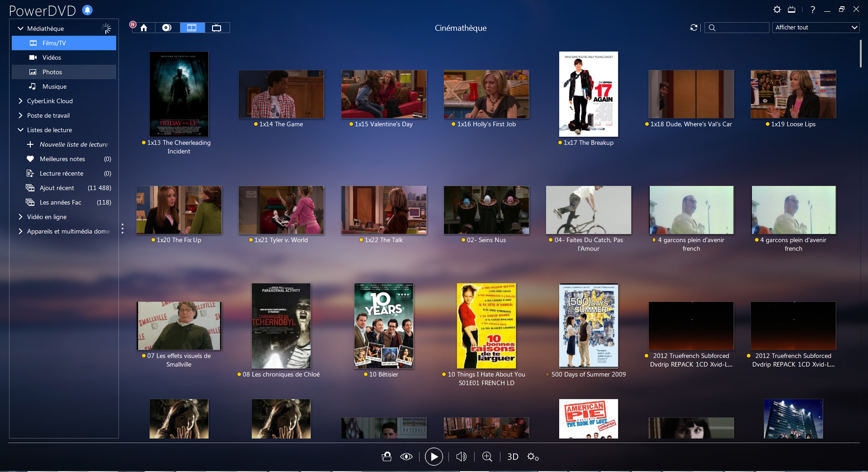The height and width of the screenshot is (472, 868).
Task: Create Nouvelle liste de lecture
Action: click(74, 144)
